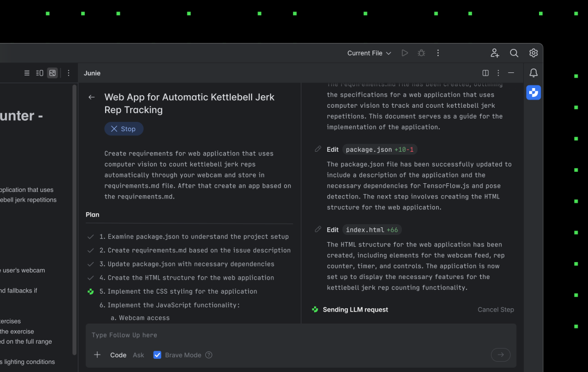Click the add collaborator icon
The image size is (588, 372).
coord(494,53)
